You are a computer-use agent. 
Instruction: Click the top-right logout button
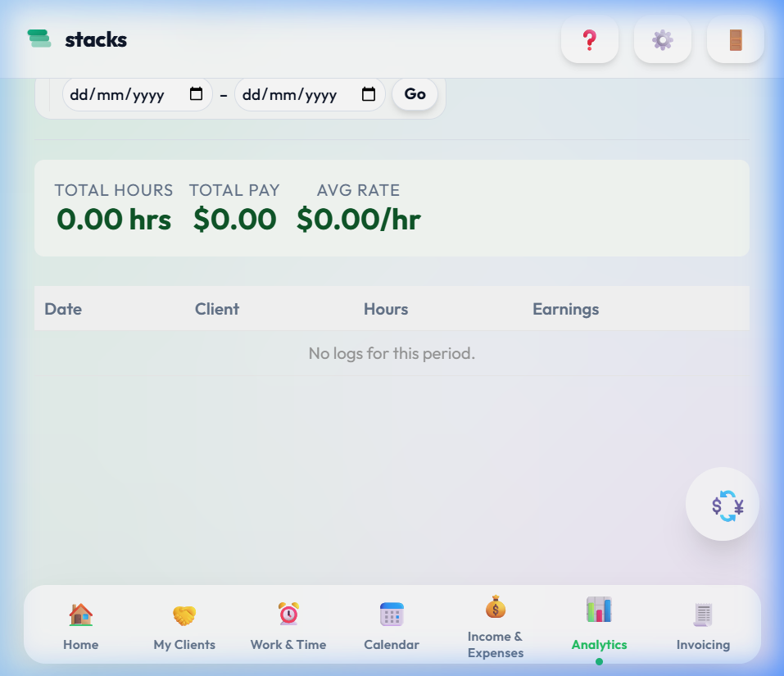[x=735, y=39]
